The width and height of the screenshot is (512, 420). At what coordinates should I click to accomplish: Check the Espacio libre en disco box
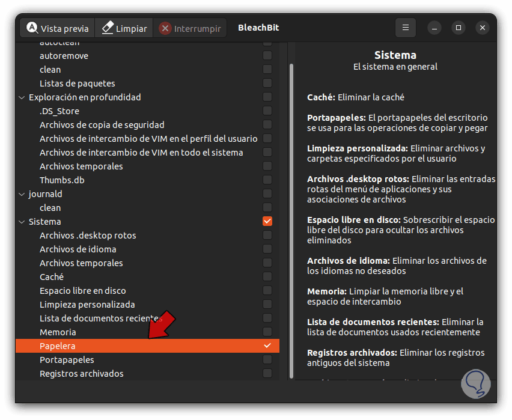point(267,290)
